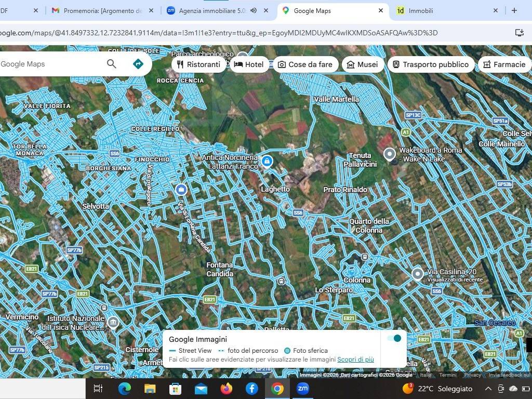Switch to the Promemoria Gmail tab
The height and width of the screenshot is (399, 532).
[102, 10]
